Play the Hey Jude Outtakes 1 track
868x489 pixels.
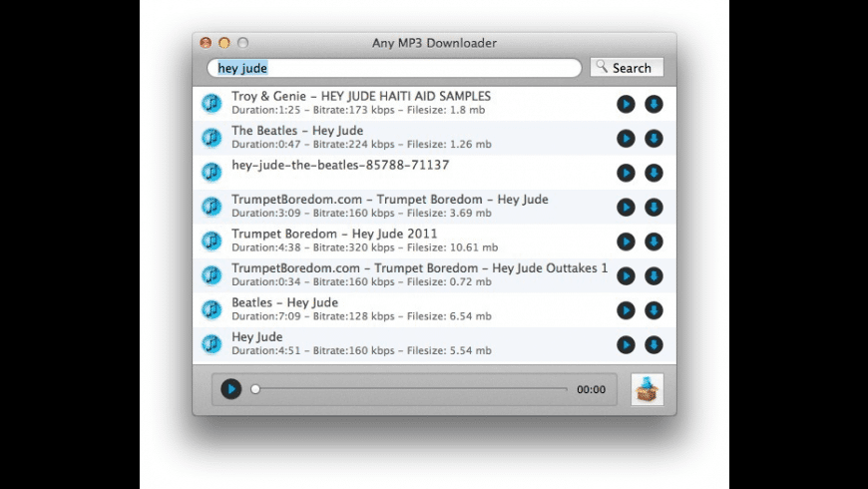[626, 275]
